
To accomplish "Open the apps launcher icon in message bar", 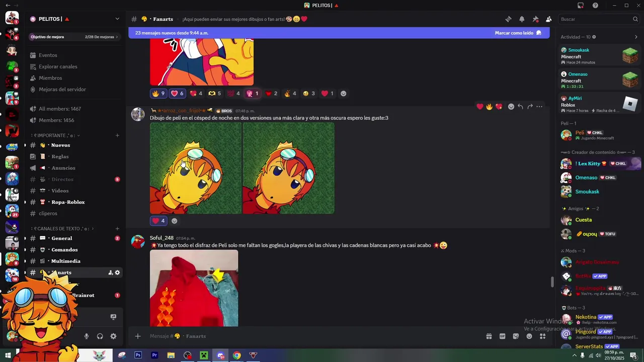I will [542, 336].
